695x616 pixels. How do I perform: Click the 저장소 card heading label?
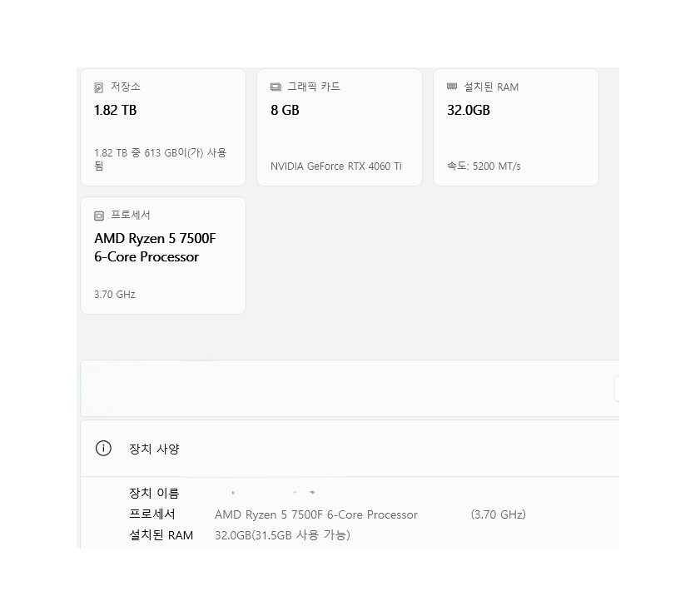[126, 87]
